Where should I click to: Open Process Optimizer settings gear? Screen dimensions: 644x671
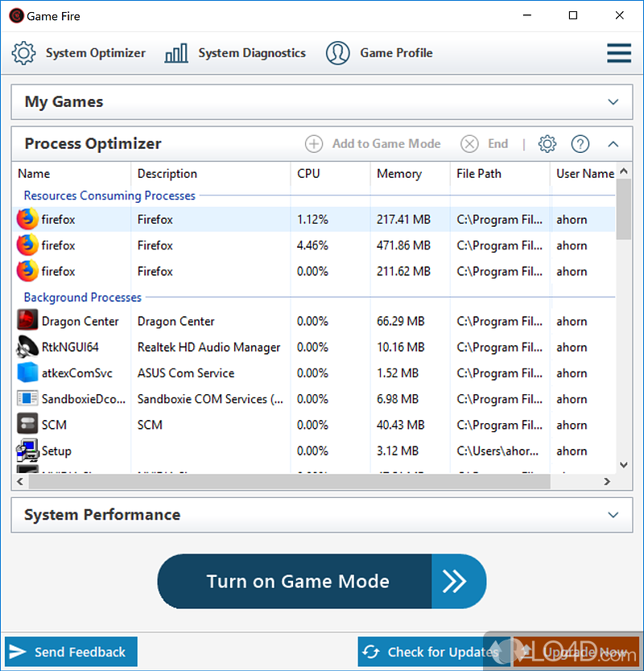click(547, 144)
